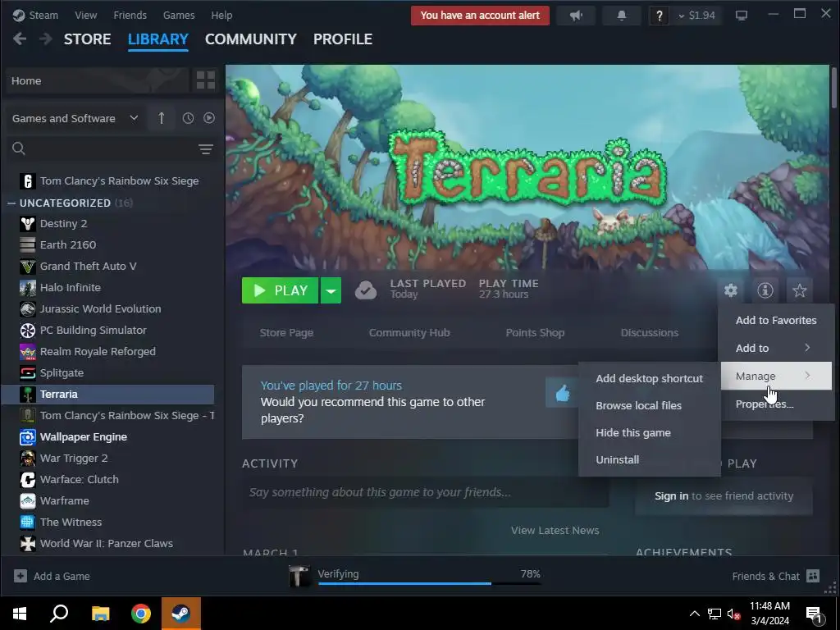
Task: Click the help question mark icon
Action: tap(659, 16)
